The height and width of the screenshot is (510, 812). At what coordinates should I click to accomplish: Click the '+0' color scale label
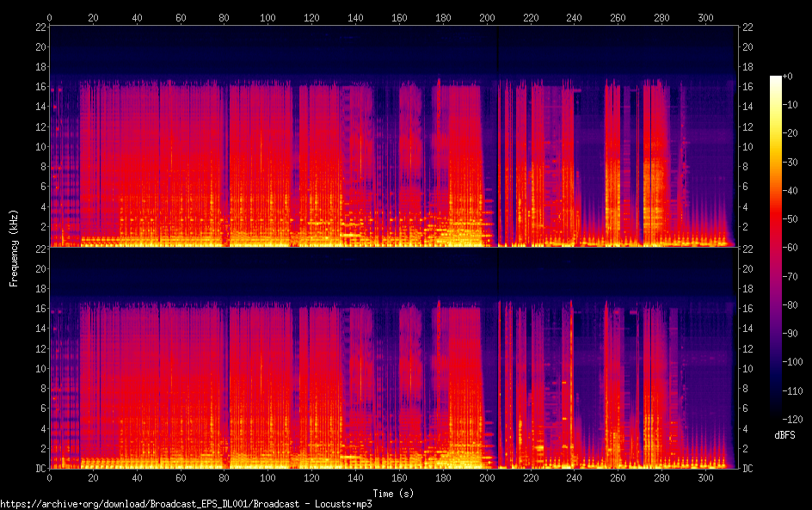[787, 76]
